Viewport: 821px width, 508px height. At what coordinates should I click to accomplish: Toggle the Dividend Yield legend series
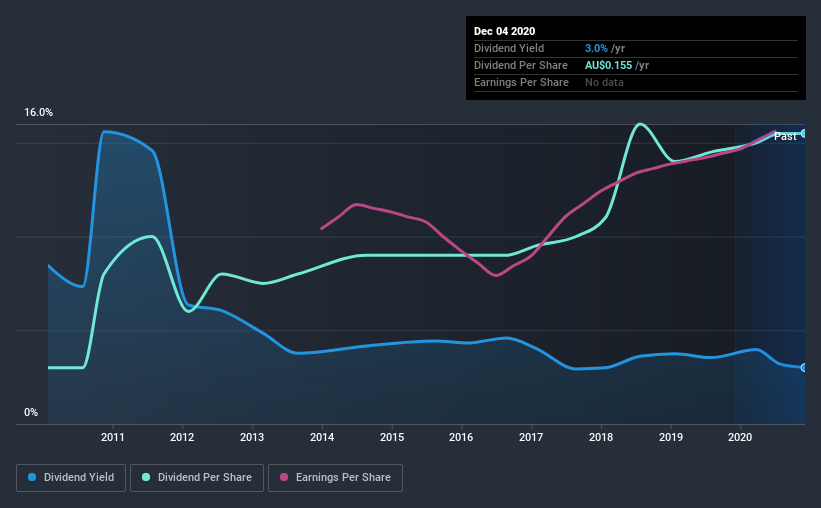click(71, 478)
